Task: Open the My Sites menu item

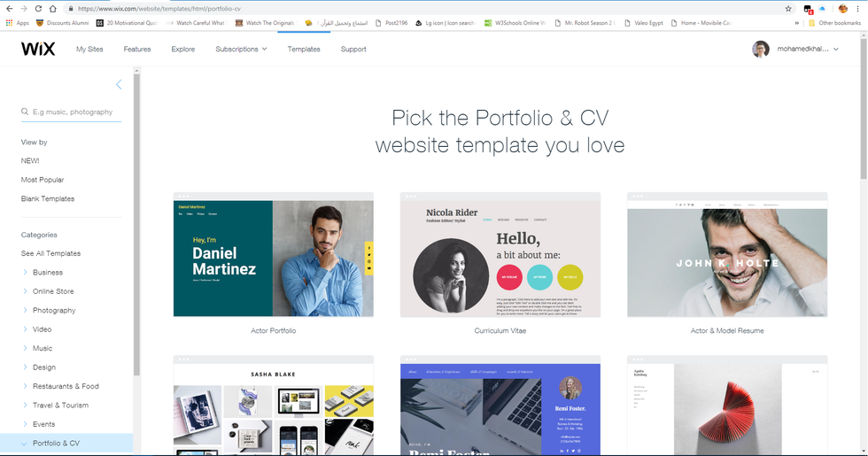Action: 89,49
